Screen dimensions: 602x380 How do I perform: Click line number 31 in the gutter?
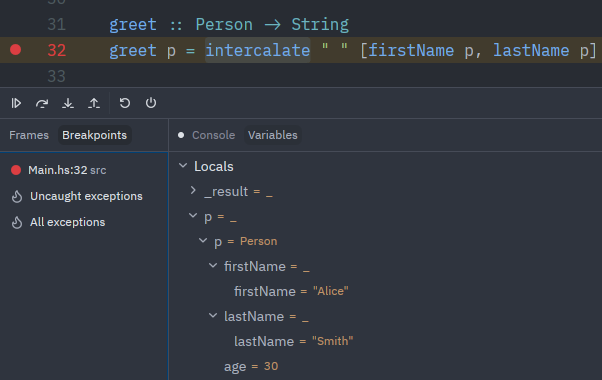[x=57, y=25]
